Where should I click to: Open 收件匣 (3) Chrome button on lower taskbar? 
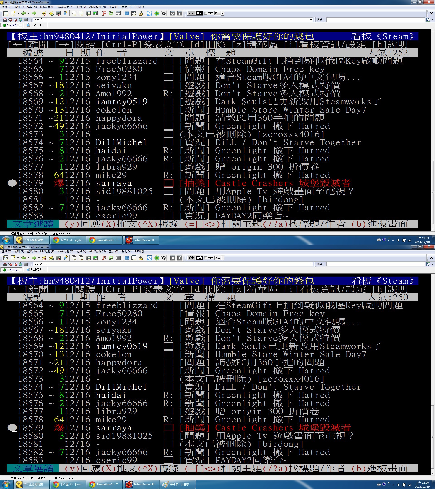68,485
